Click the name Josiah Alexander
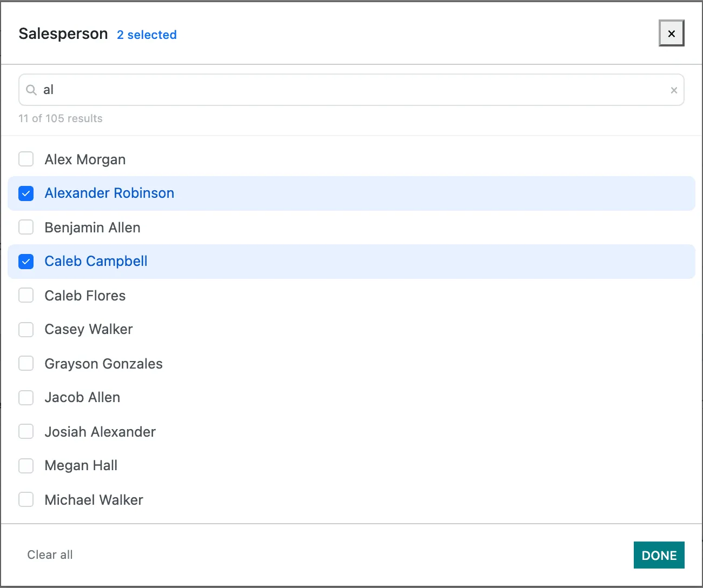 tap(100, 432)
